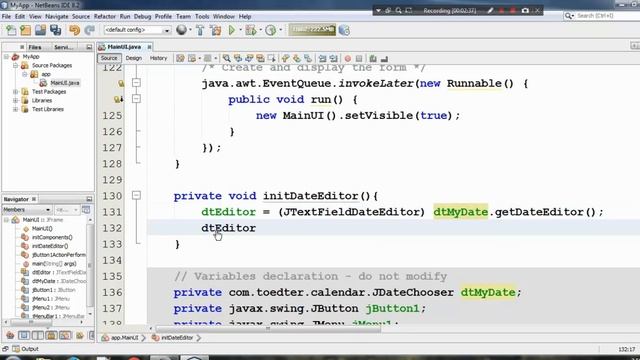
Task: Toggle fifth Navigator filter button
Action: pos(65,336)
